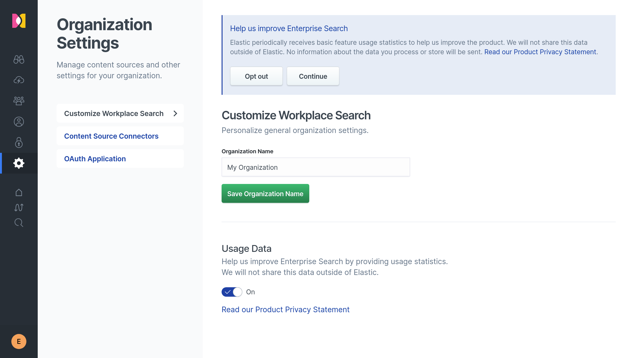Viewport: 644px width, 358px height.
Task: Click the home icon in sidebar
Action: pos(19,193)
